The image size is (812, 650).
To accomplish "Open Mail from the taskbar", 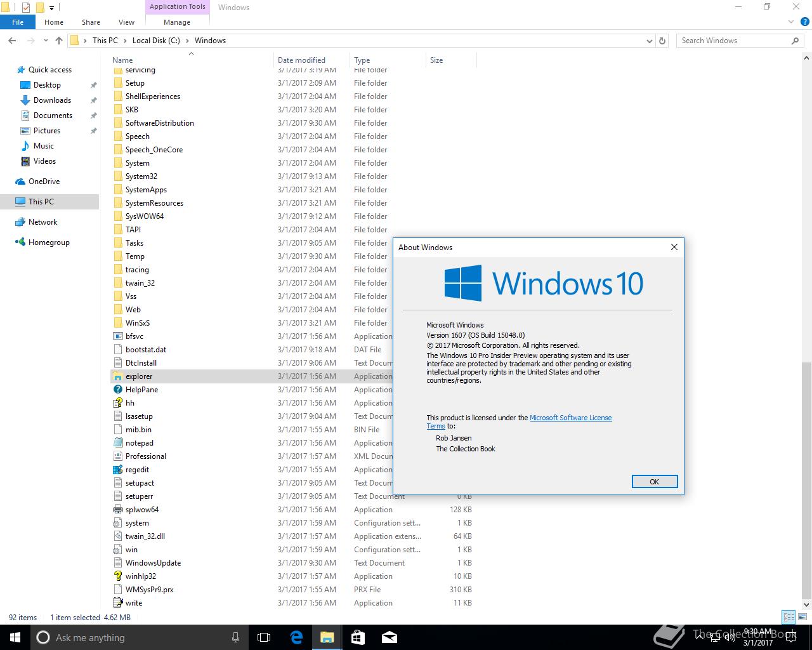I will [389, 637].
